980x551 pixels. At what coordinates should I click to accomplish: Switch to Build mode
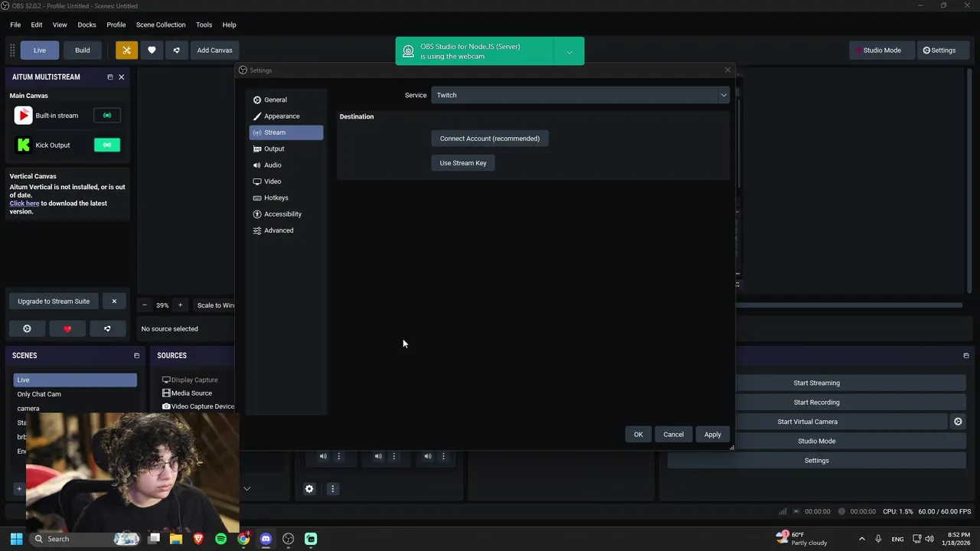83,51
